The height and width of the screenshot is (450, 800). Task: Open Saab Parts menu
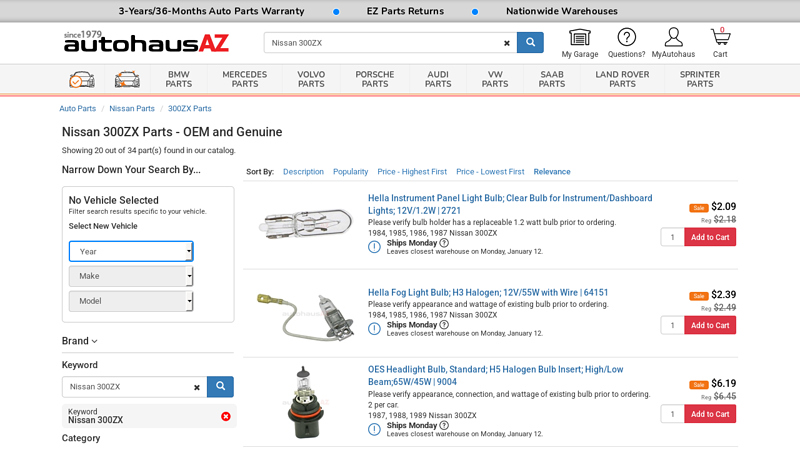[552, 79]
